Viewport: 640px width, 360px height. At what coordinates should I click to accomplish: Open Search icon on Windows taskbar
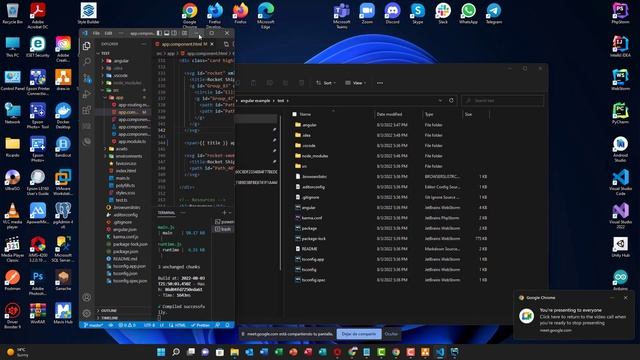click(x=176, y=352)
